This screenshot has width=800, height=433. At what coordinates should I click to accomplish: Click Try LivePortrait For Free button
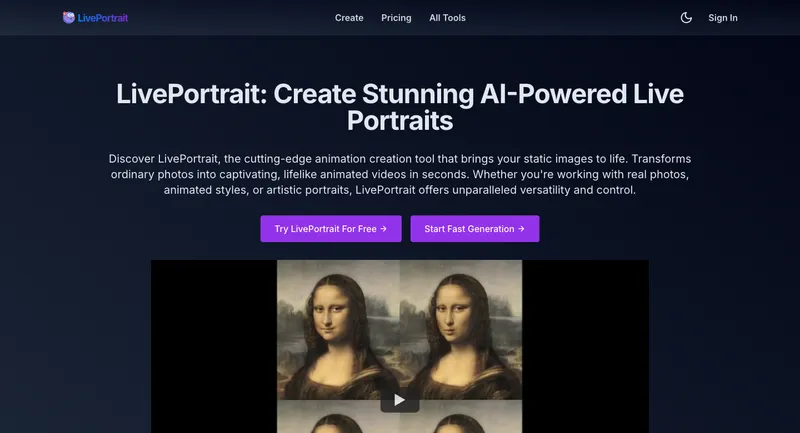(331, 228)
